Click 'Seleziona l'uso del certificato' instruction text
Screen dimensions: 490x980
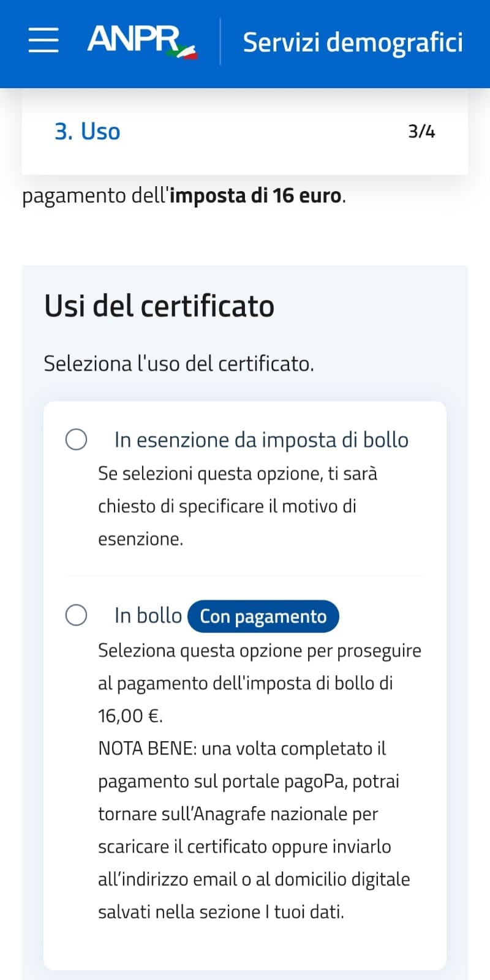click(178, 363)
